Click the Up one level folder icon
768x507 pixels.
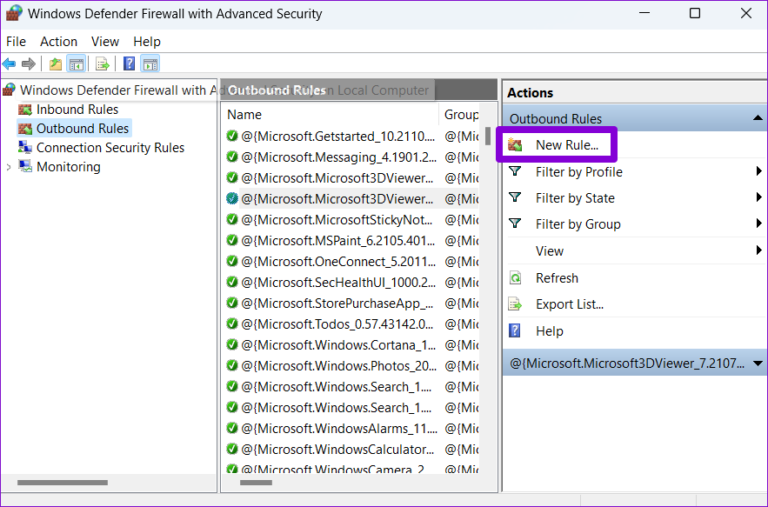55,64
